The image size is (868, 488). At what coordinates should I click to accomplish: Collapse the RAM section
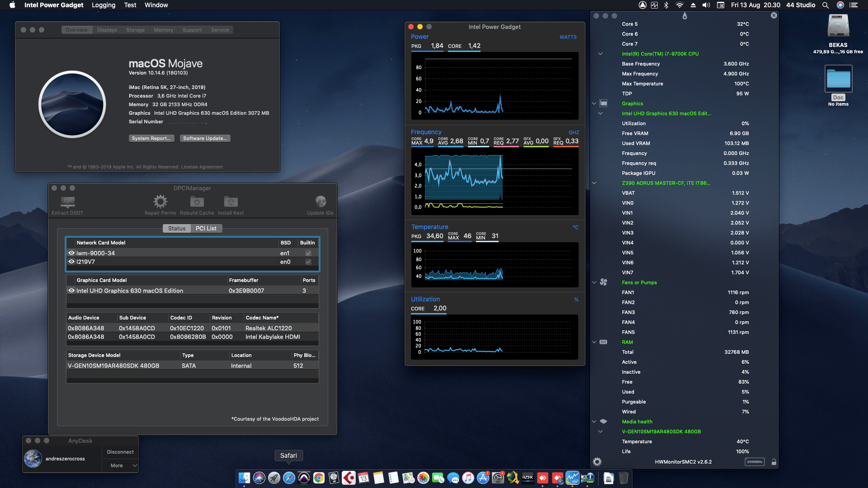tap(594, 342)
